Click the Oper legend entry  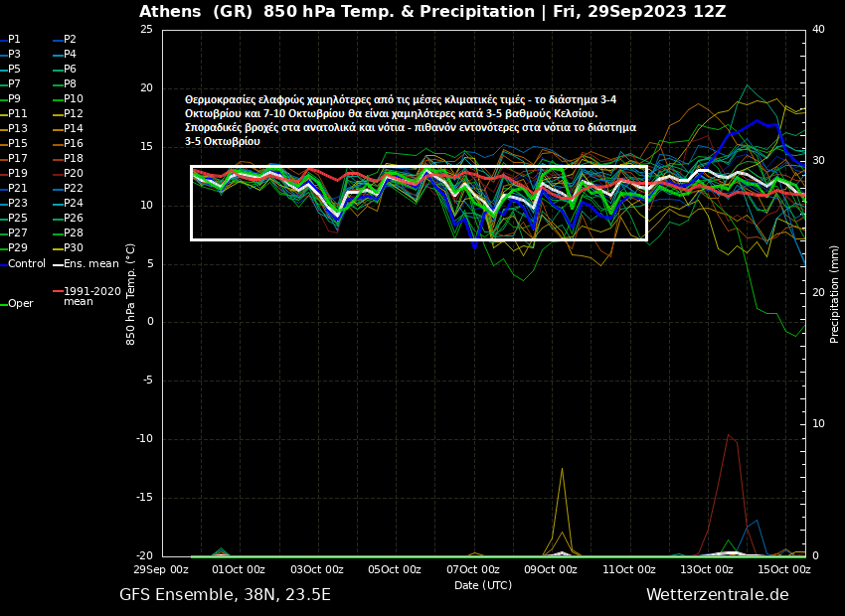click(20, 304)
